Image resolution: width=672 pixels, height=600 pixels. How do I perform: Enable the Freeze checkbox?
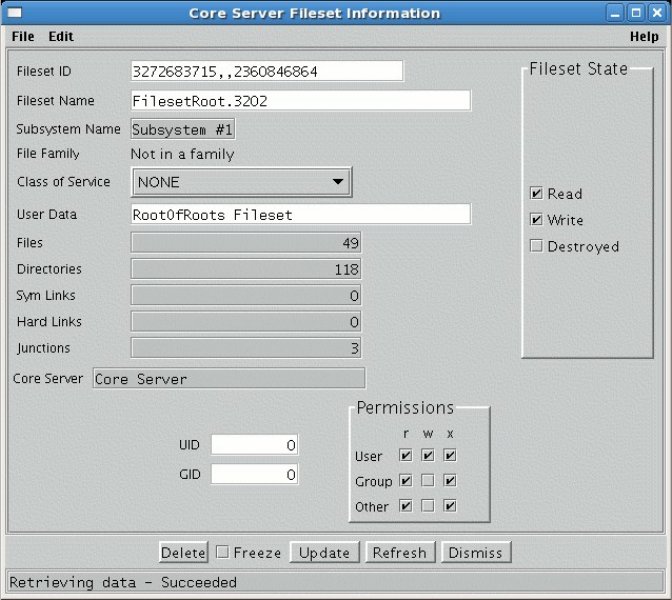pyautogui.click(x=222, y=552)
